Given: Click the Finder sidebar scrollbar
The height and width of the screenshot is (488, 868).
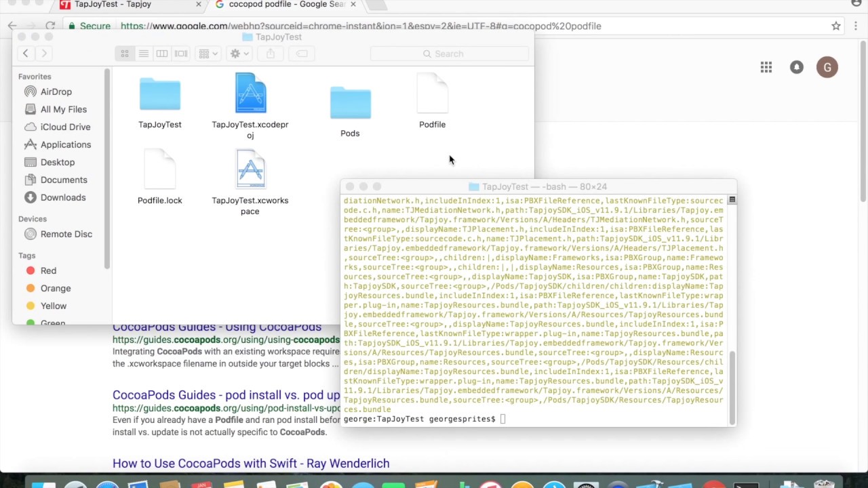Looking at the screenshot, I should 107,169.
